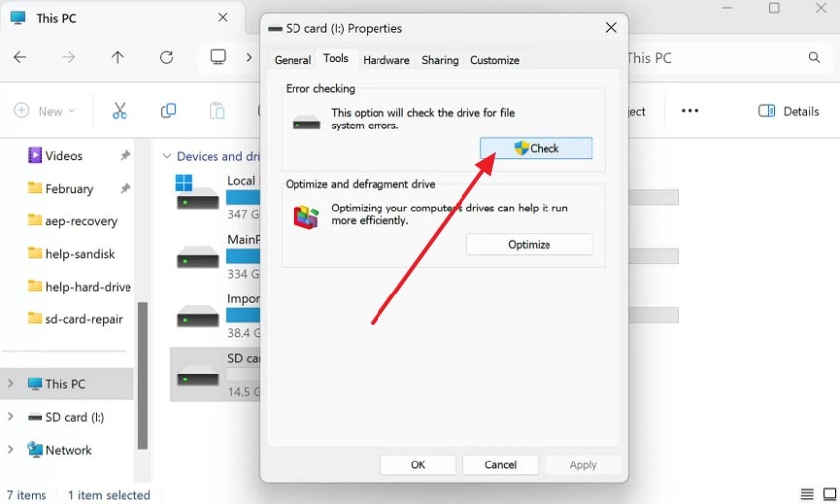Expand the This PC tree node
The width and height of the screenshot is (840, 504).
(10, 384)
